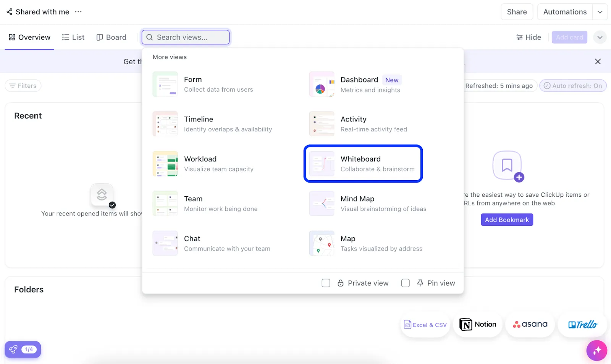The width and height of the screenshot is (611, 364).
Task: Tick the Private view checkbox
Action: coord(326,283)
